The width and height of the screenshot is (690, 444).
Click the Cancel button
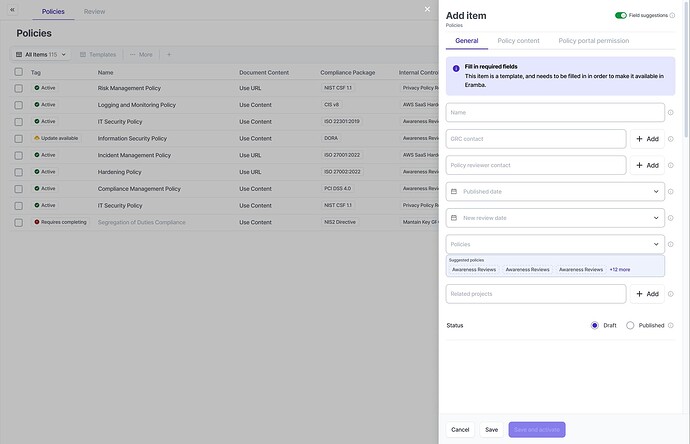point(460,430)
